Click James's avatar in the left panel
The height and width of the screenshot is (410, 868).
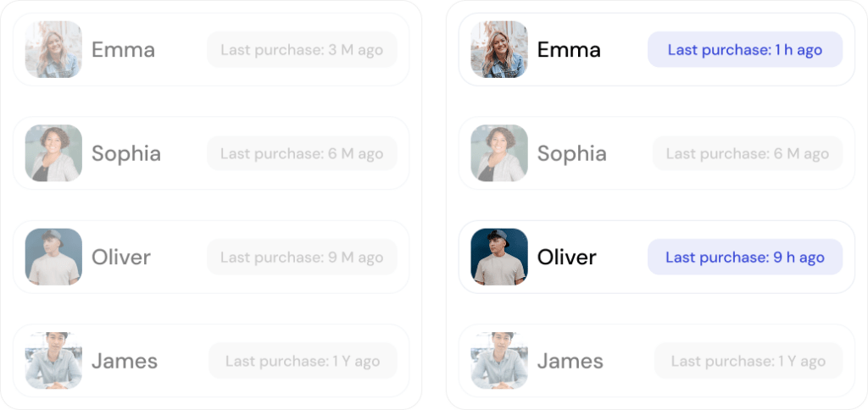pos(53,361)
